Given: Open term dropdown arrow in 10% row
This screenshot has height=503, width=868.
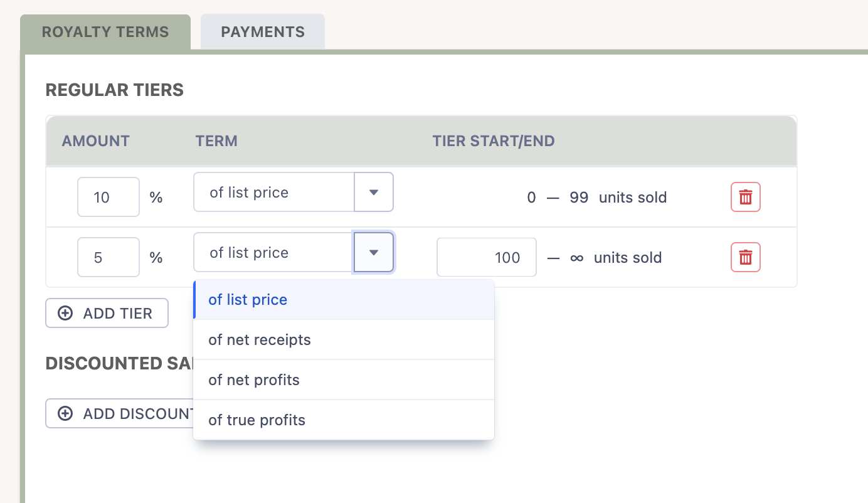Looking at the screenshot, I should pyautogui.click(x=374, y=193).
